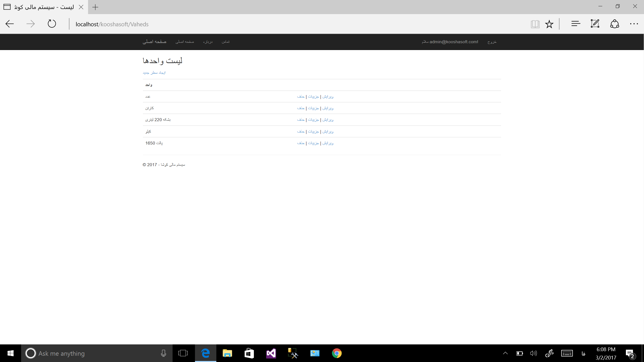
Task: Open the reading view book icon
Action: pos(535,24)
